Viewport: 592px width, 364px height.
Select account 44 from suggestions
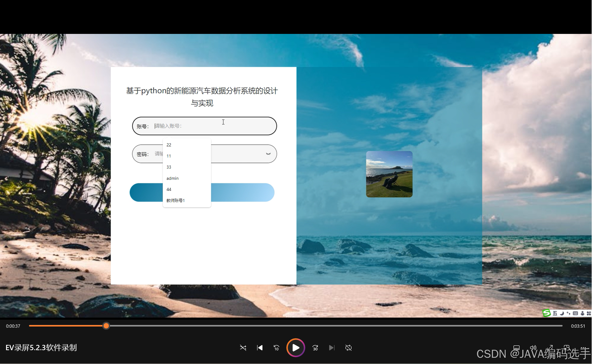(187, 189)
